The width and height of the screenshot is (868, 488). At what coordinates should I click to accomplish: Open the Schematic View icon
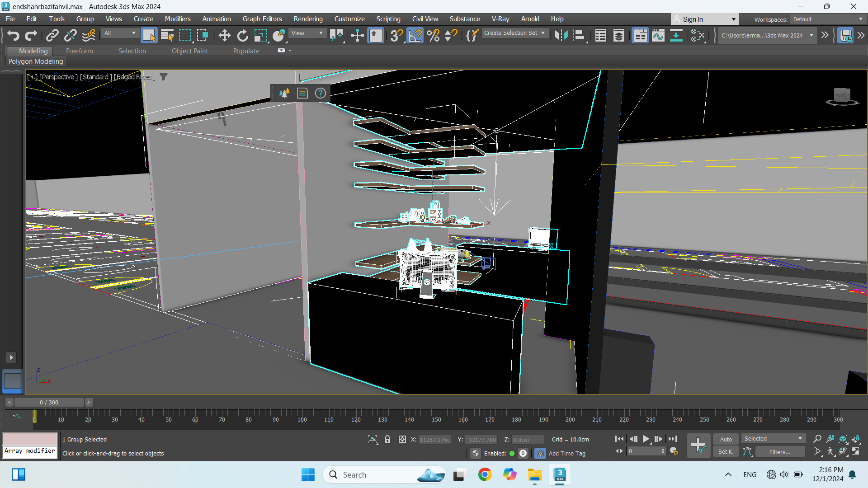click(676, 35)
